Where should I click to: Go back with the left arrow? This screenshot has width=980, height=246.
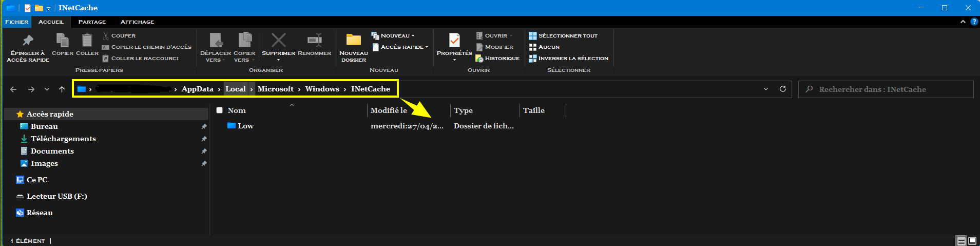14,89
